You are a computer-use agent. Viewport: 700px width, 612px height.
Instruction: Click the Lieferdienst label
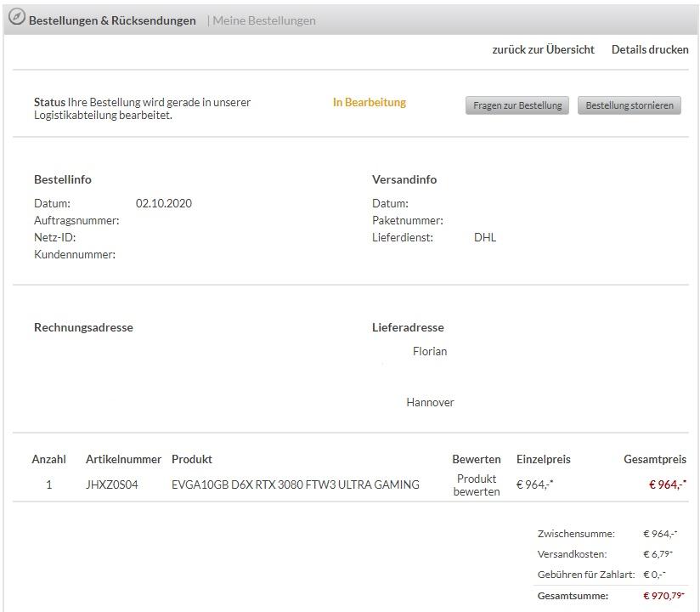pyautogui.click(x=402, y=237)
